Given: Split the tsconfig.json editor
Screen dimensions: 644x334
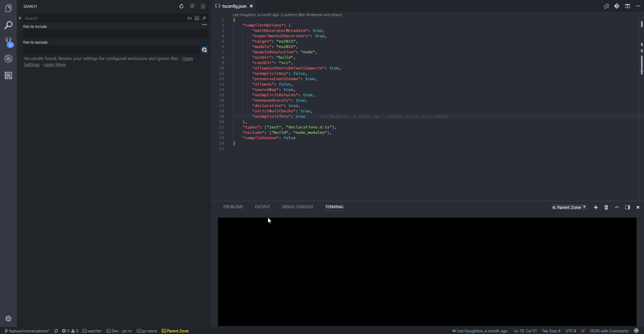Looking at the screenshot, I should tap(628, 6).
